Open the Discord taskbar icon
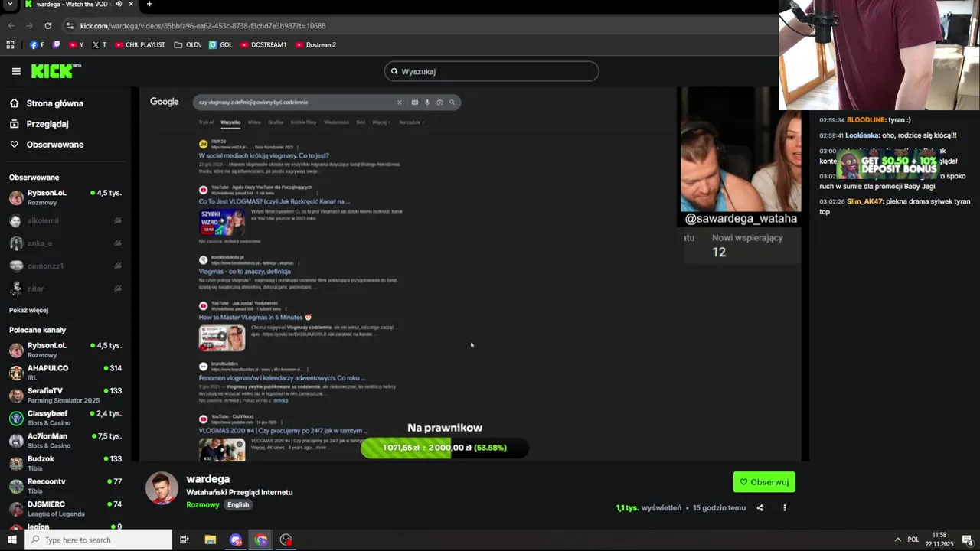The width and height of the screenshot is (980, 551). (x=236, y=540)
